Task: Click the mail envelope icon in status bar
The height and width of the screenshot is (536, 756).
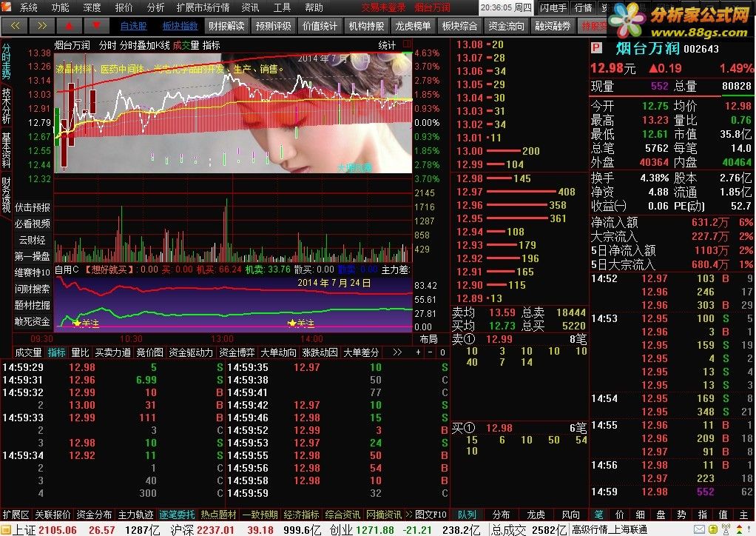Action: [x=700, y=530]
